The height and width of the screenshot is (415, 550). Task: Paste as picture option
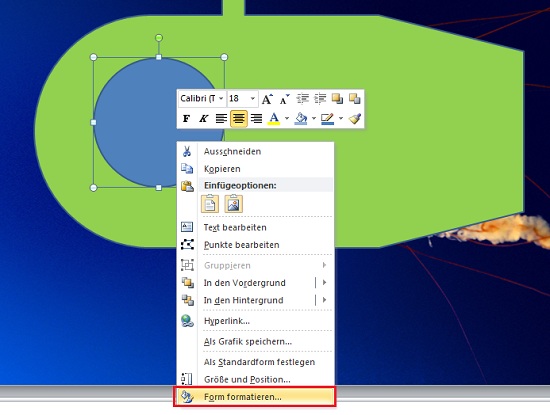pyautogui.click(x=234, y=204)
